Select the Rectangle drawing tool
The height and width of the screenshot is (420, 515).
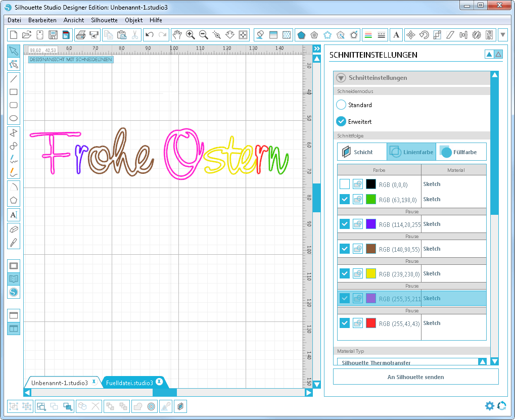14,92
